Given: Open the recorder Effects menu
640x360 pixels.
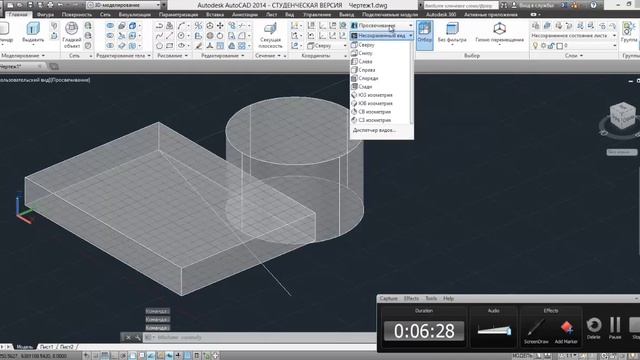Looking at the screenshot, I should [x=411, y=298].
